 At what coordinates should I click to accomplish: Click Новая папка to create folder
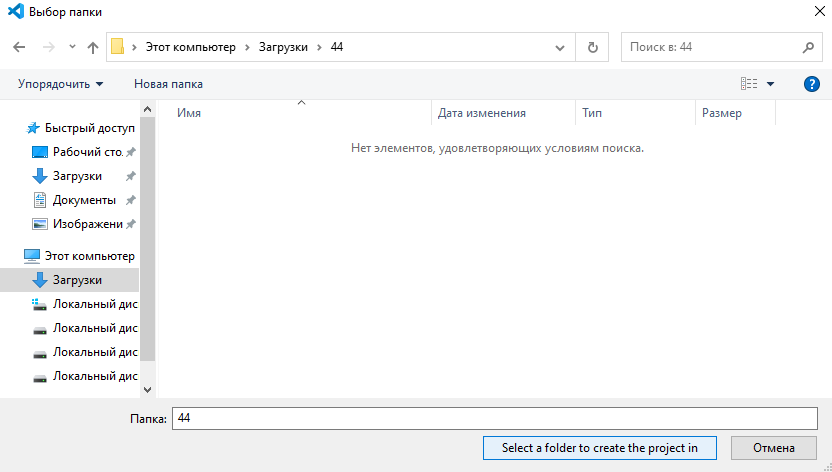(168, 84)
